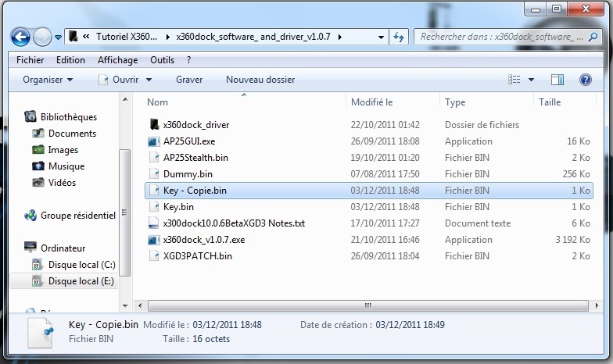Open the recent pages dropdown arrow
The image size is (613, 364).
[x=58, y=37]
